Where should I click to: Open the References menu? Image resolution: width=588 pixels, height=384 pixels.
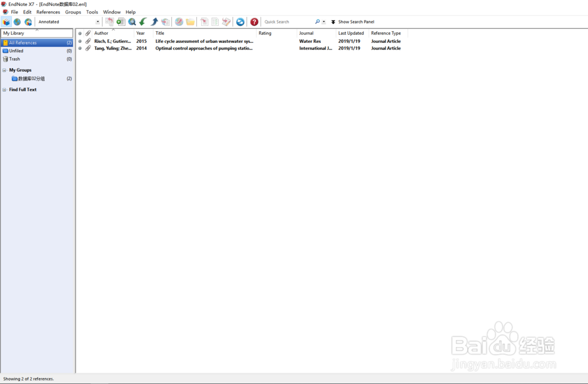point(48,12)
